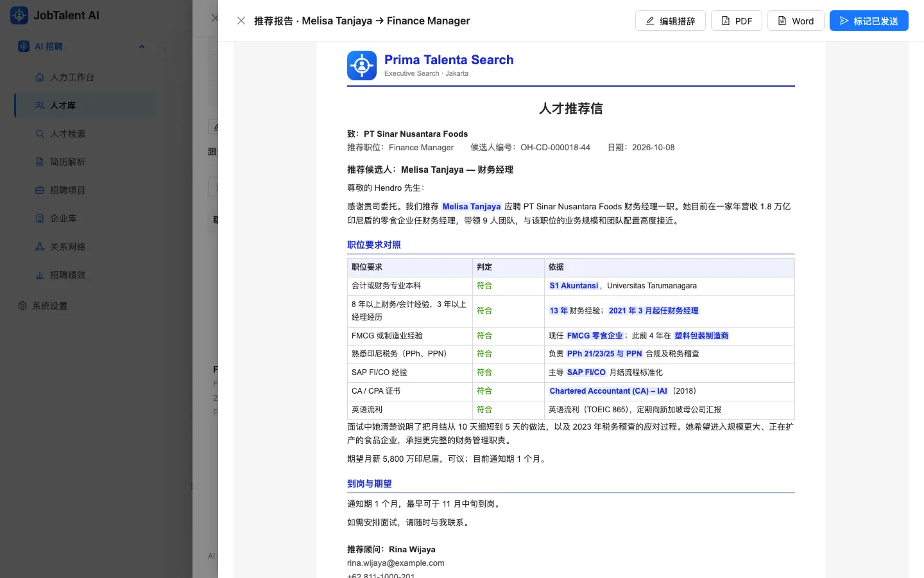Screen dimensions: 924x578
Task: Click highlighted PPh 21/23/25 与 PPN
Action: [604, 354]
